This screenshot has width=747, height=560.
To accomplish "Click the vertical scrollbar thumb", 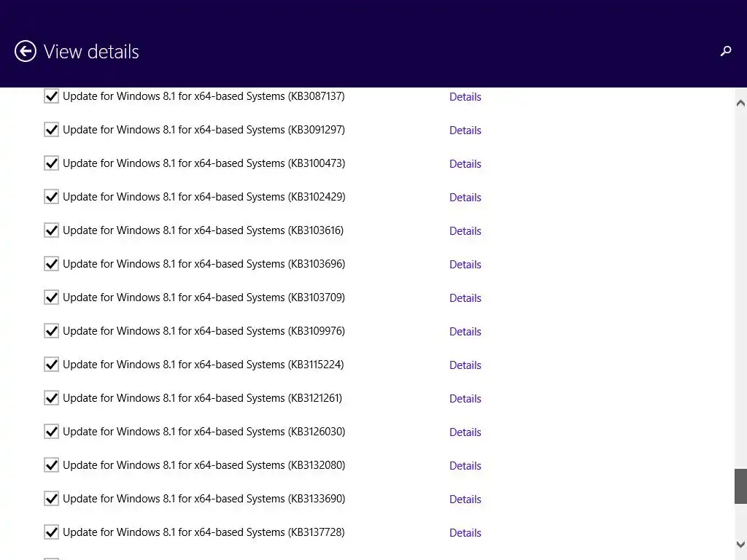I will [740, 486].
